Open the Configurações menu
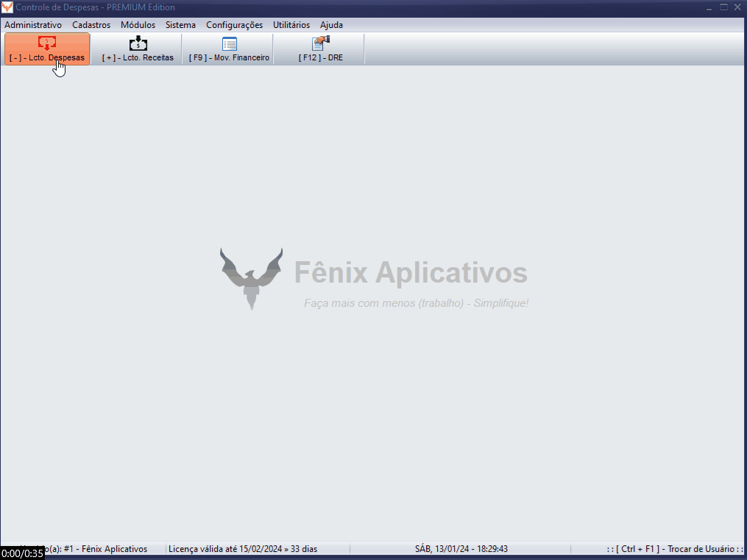The height and width of the screenshot is (560, 747). (234, 25)
